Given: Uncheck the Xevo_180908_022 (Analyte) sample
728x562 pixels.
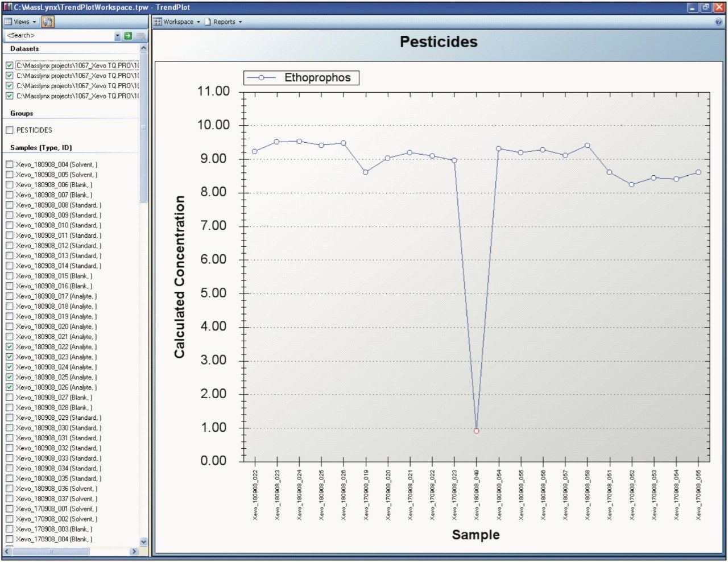Looking at the screenshot, I should click(x=9, y=347).
